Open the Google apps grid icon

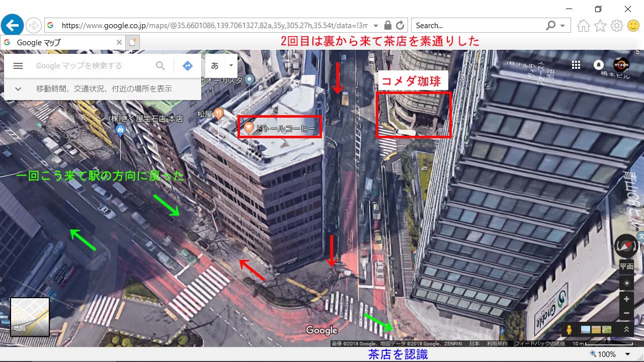point(576,65)
